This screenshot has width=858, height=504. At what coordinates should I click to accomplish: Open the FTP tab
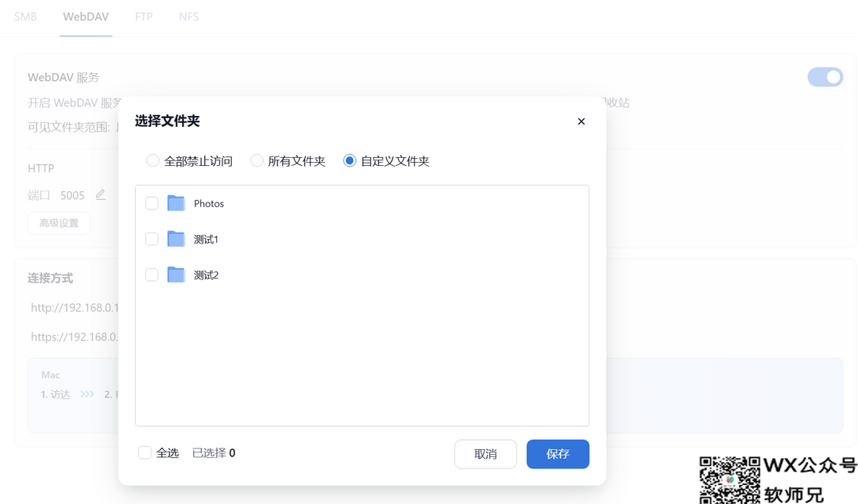pyautogui.click(x=144, y=17)
